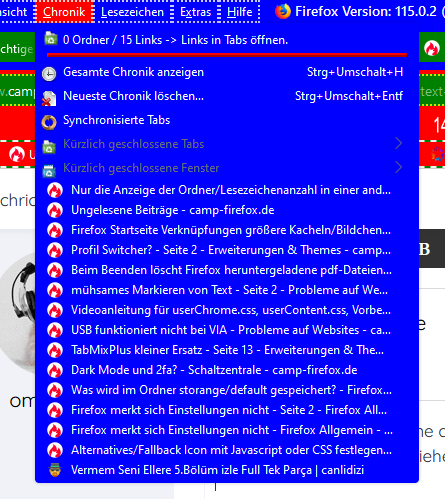Viewport: 445px width, 499px height.
Task: Open 'Synchronisierte Tabs' entry
Action: click(227, 120)
